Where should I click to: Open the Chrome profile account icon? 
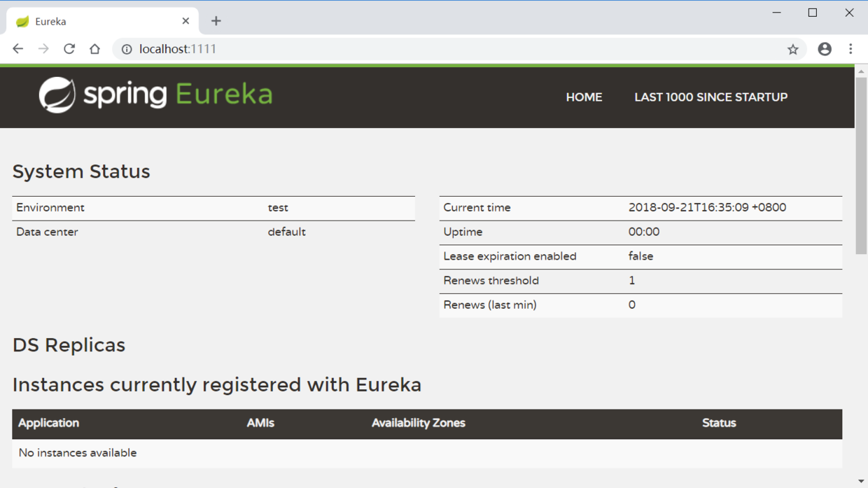click(x=825, y=49)
